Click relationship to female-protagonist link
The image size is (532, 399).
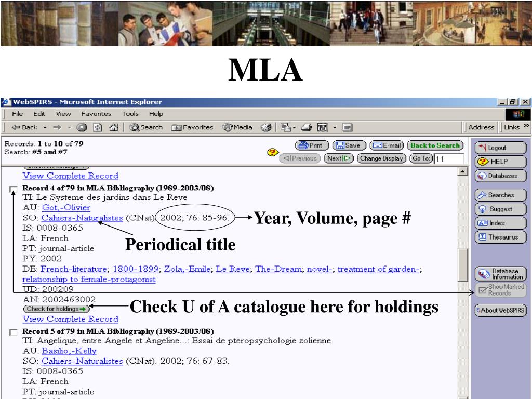click(89, 279)
